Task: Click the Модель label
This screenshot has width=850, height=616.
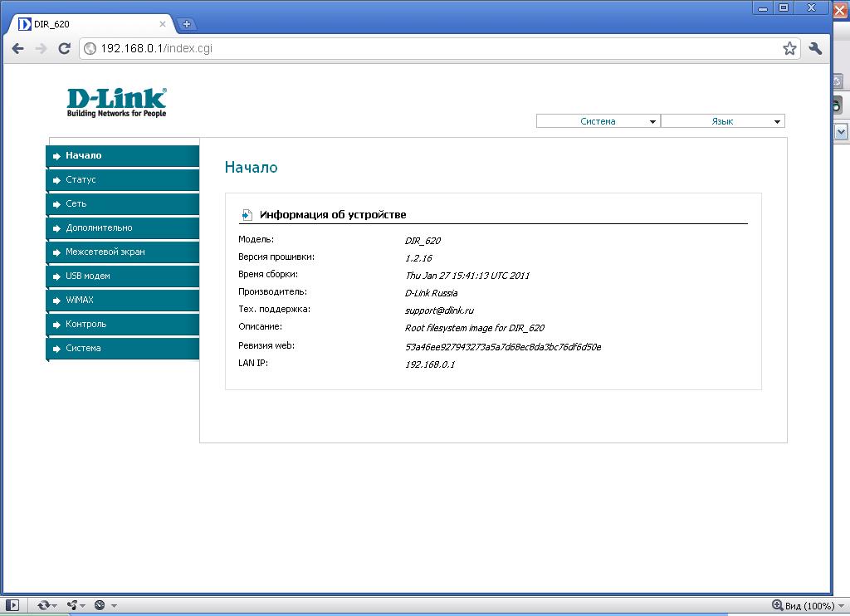Action: tap(256, 239)
